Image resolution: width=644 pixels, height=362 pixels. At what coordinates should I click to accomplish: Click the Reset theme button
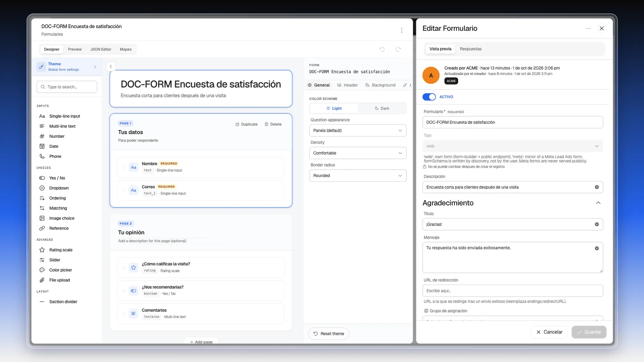click(x=329, y=334)
